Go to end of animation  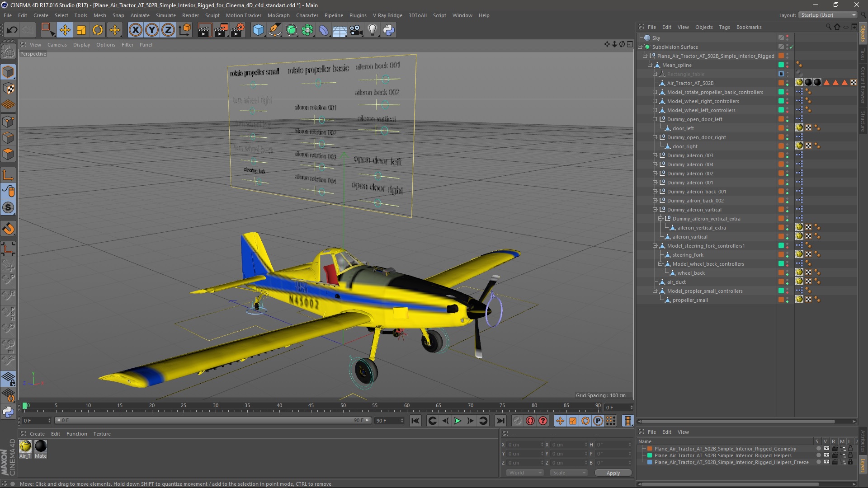pyautogui.click(x=500, y=421)
